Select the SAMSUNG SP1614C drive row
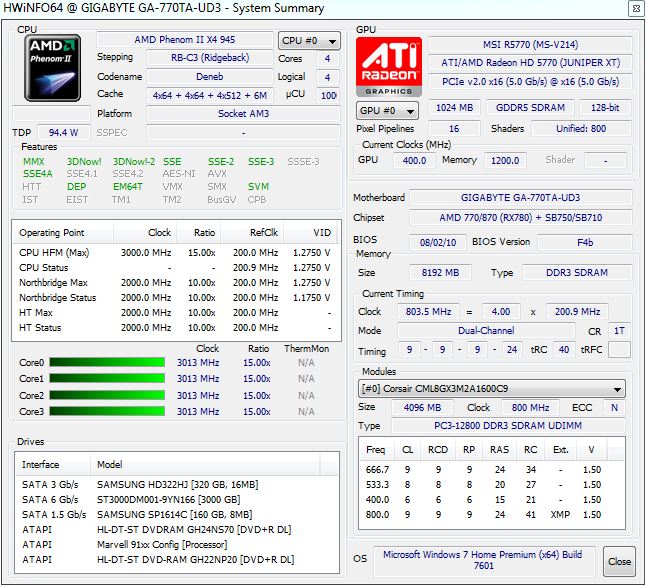The image size is (646, 586). [177, 514]
